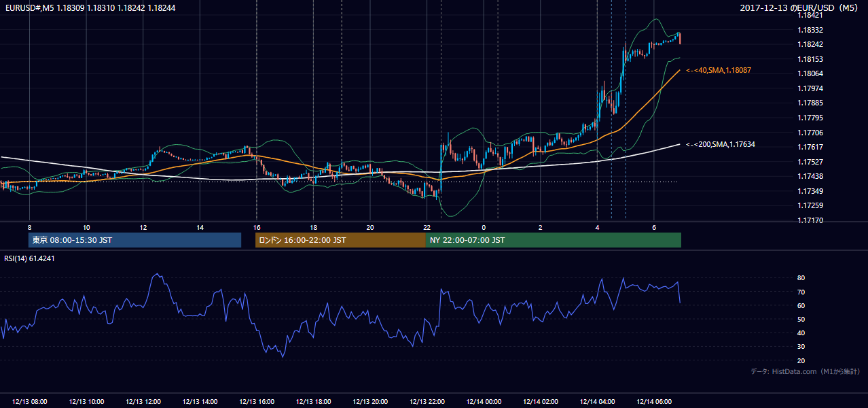This screenshot has width=868, height=408.
Task: Click hour tick 14 under the price chart
Action: pyautogui.click(x=200, y=226)
